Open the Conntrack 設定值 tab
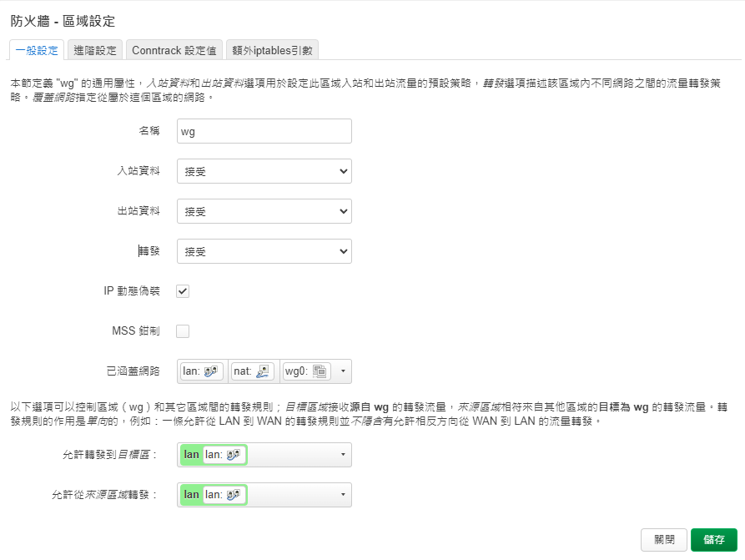The height and width of the screenshot is (560, 745). 174,50
